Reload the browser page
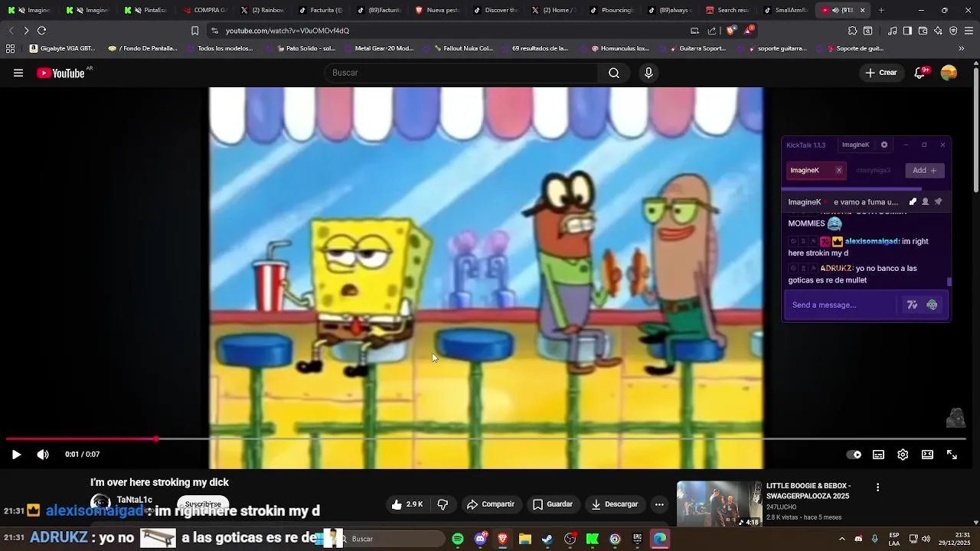Screen dimensions: 980x551 41,31
